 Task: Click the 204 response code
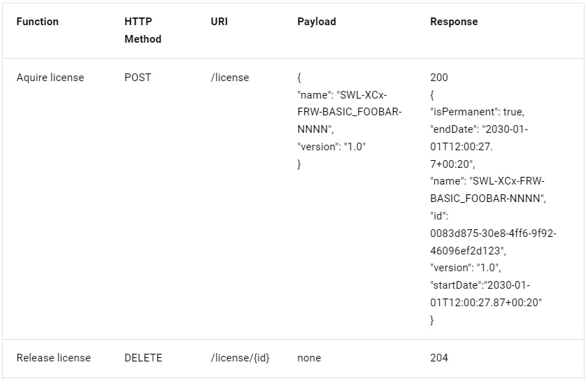pyautogui.click(x=439, y=358)
